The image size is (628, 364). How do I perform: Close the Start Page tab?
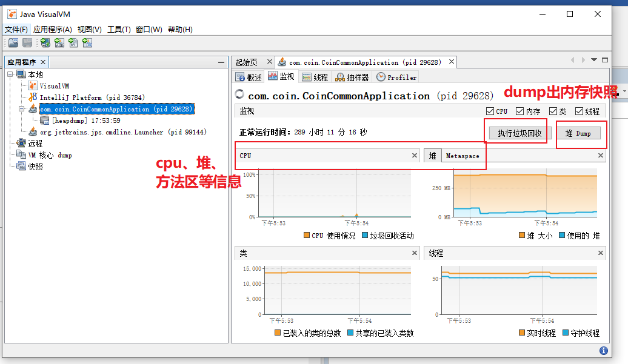270,62
